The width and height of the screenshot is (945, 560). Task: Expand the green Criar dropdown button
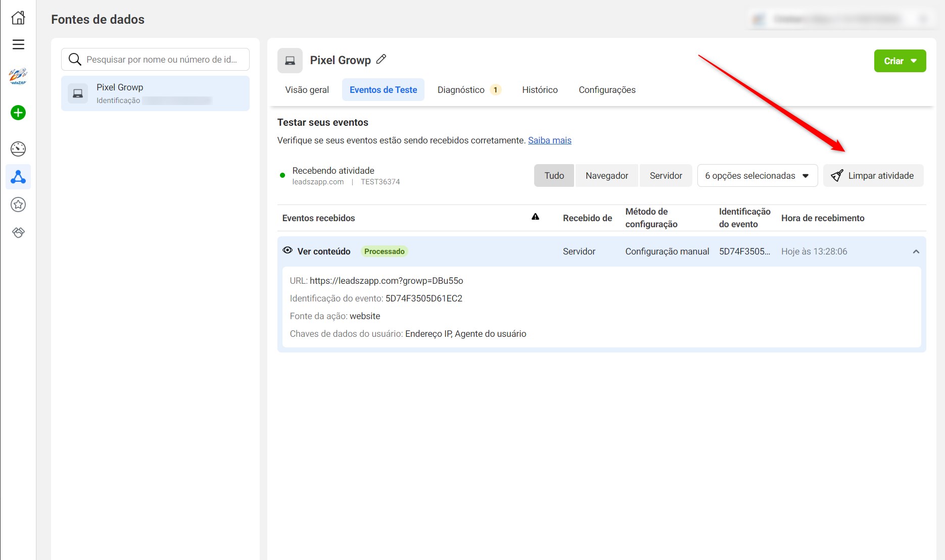900,61
